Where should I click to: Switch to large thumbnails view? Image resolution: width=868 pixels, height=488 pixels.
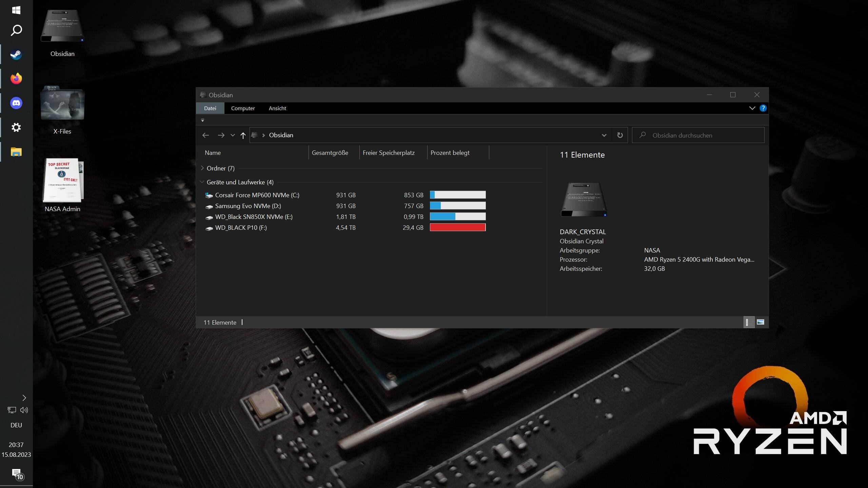coord(761,322)
